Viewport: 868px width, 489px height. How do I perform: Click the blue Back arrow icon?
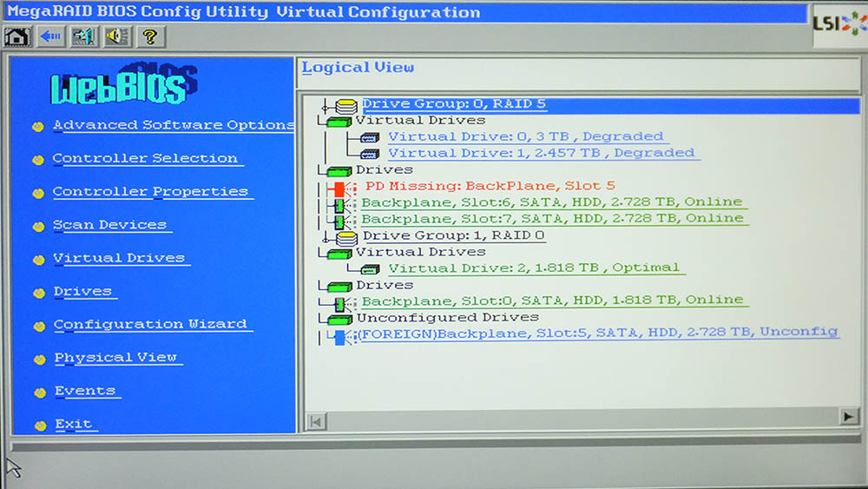(50, 37)
